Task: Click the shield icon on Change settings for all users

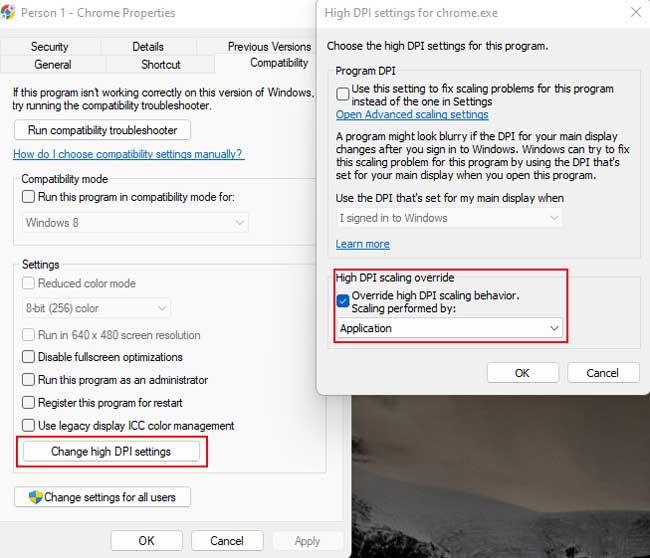Action: click(x=36, y=497)
